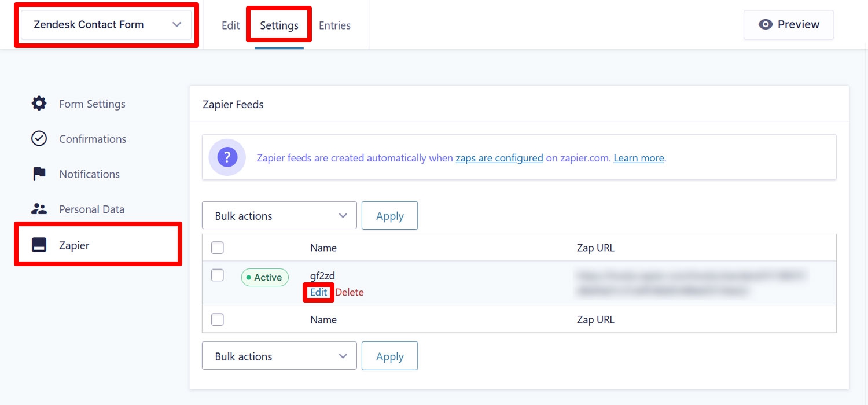Edit the gf2zd feed

pyautogui.click(x=319, y=293)
